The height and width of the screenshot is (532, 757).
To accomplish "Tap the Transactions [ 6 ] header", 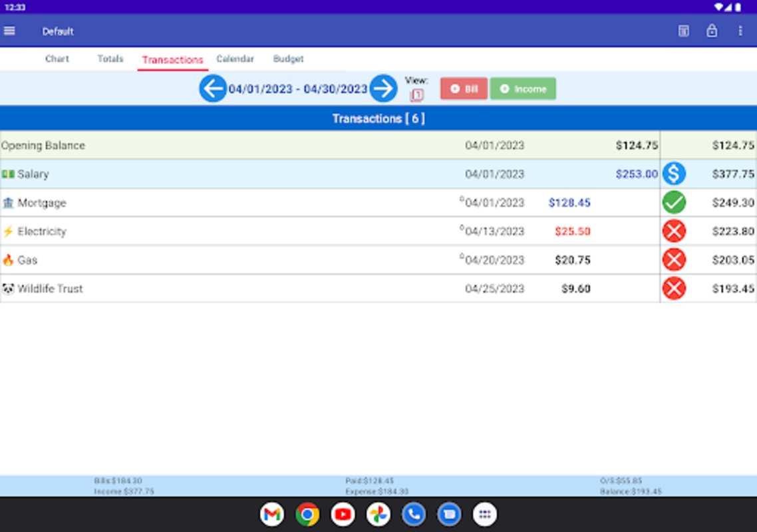I will (378, 119).
